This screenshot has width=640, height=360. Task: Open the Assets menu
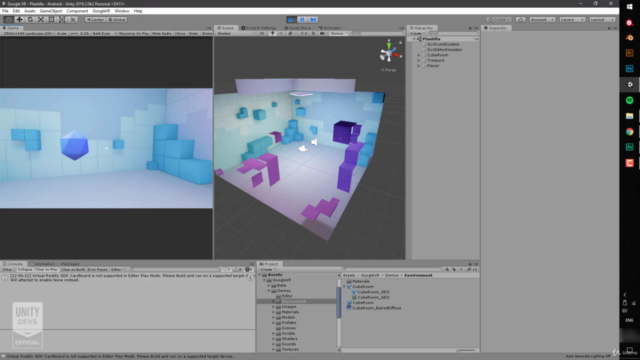30,11
